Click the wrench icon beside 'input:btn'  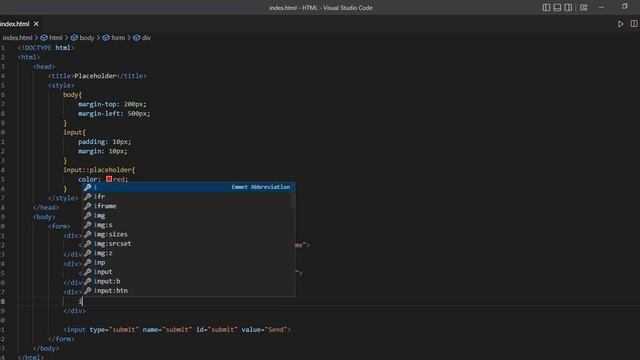click(x=87, y=290)
